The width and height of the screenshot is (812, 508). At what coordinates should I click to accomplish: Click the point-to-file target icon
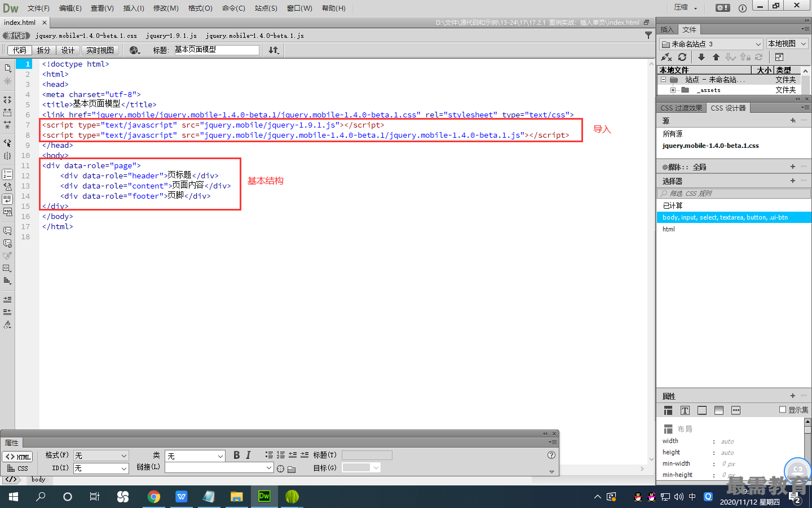click(x=280, y=468)
